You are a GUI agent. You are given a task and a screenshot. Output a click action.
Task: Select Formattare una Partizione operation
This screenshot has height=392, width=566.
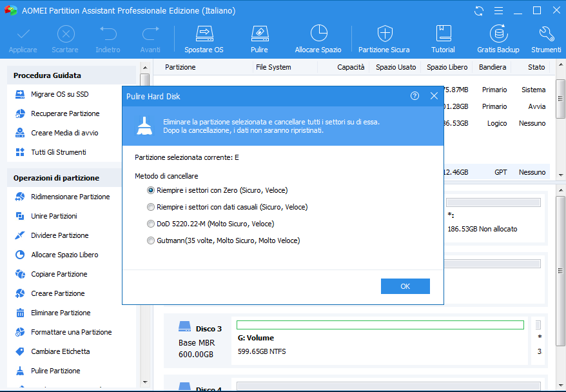[x=64, y=332]
